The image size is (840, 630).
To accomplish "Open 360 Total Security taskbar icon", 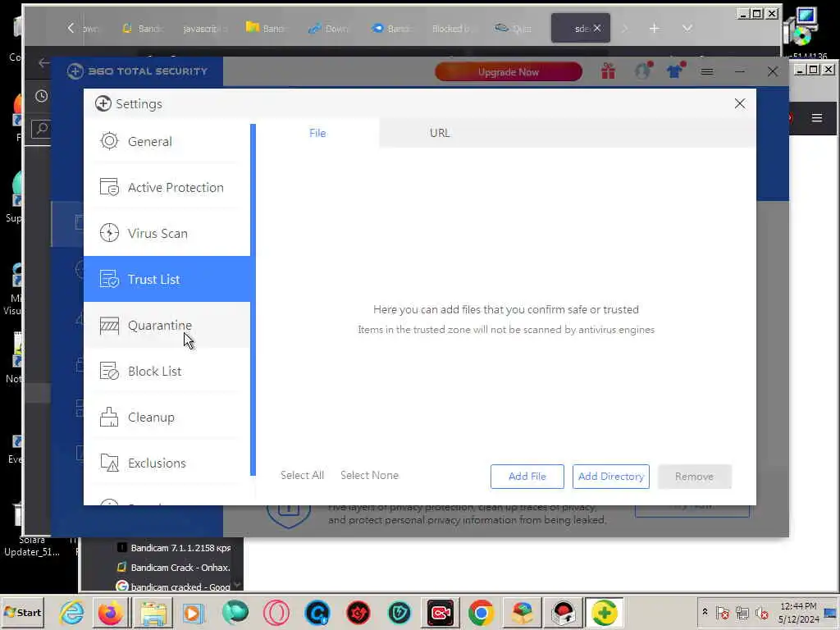I will coord(604,613).
